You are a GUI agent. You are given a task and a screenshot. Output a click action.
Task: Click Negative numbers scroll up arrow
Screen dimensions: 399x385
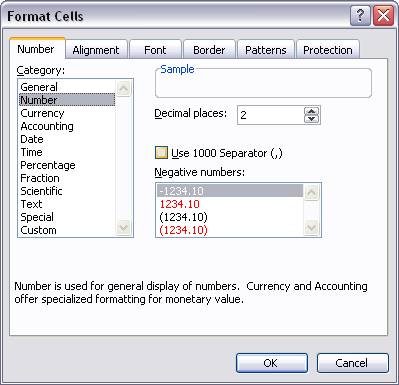click(311, 193)
